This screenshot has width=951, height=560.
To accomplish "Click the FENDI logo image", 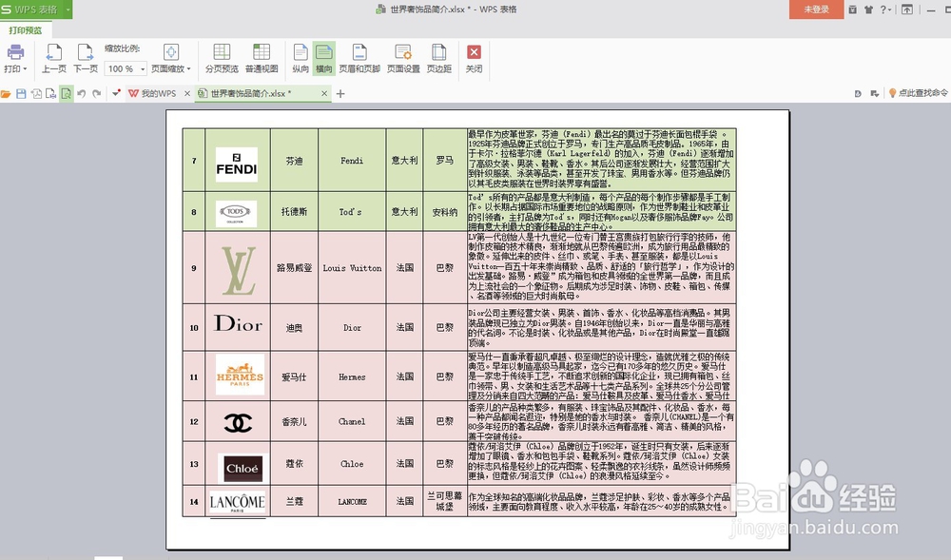I will tap(237, 164).
